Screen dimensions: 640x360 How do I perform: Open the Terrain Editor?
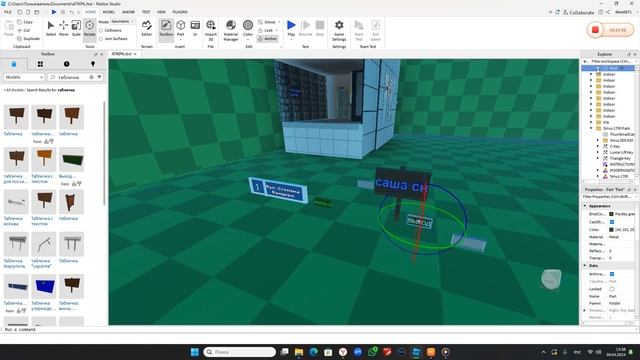tap(147, 29)
